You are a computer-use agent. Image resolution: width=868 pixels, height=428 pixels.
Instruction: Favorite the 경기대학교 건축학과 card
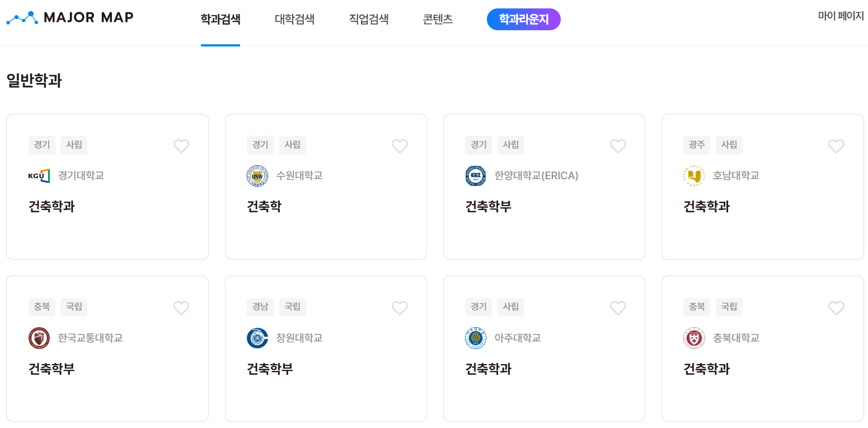181,146
